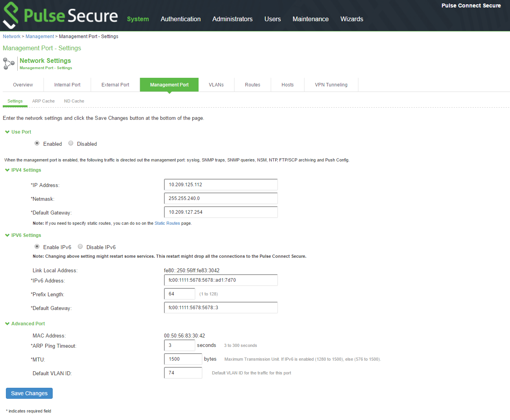Open the Maintenance menu
The height and width of the screenshot is (420, 510).
pyautogui.click(x=311, y=19)
